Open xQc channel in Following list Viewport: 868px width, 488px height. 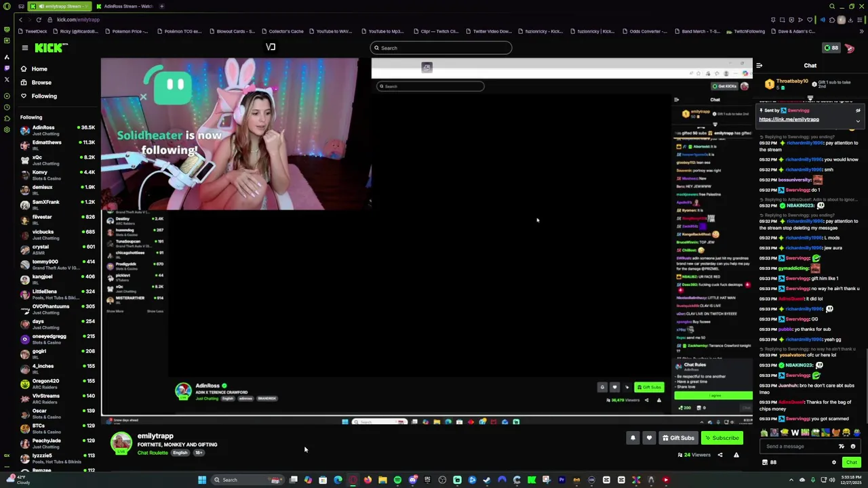pos(58,159)
